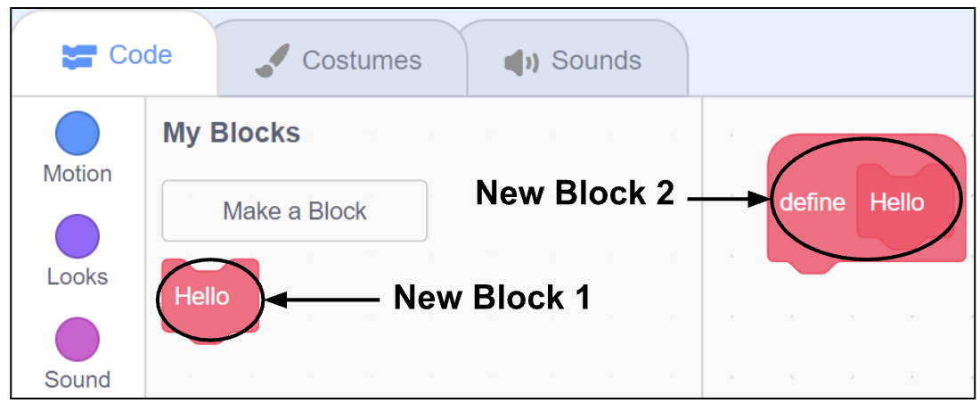Select the purple Looks category circle
The width and height of the screenshot is (980, 403).
point(78,237)
